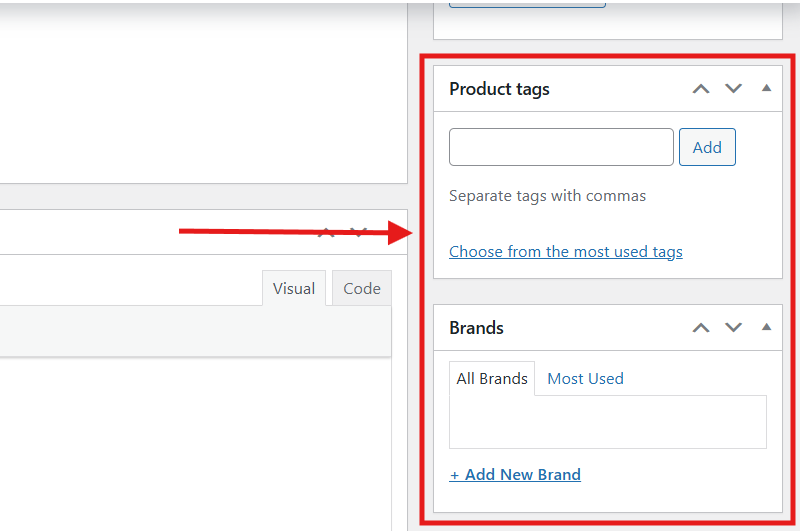
Task: Collapse the Brands panel
Action: [766, 327]
